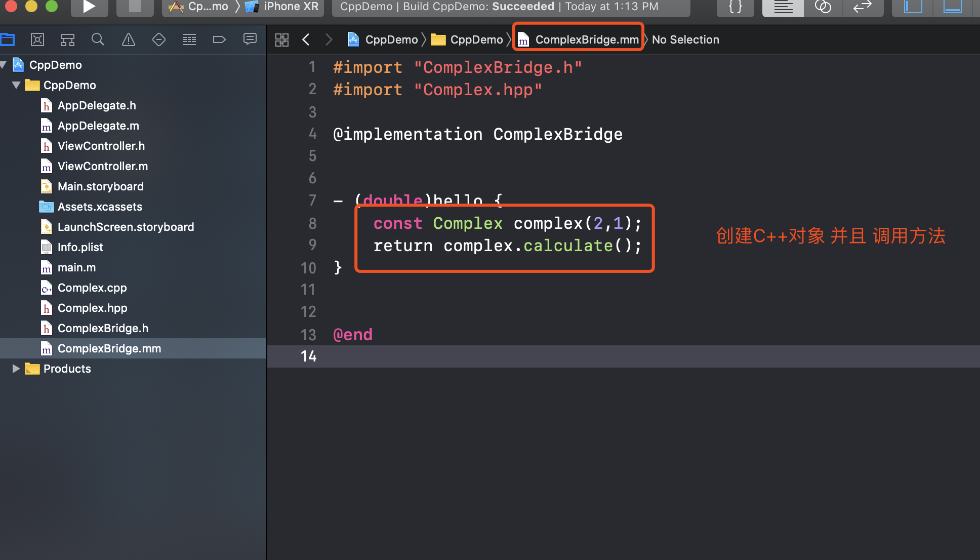Collapse the CppDemo yellow folder group
The width and height of the screenshot is (980, 560).
point(16,85)
